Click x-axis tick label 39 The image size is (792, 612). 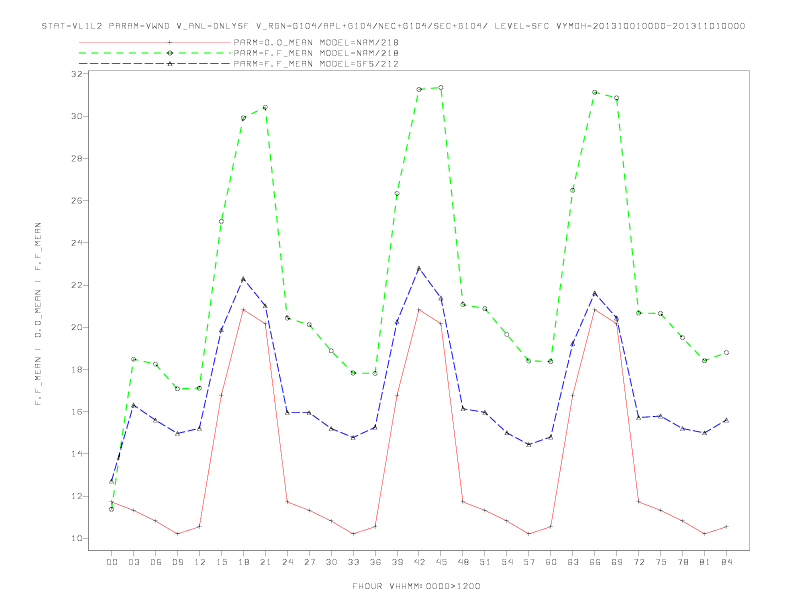tap(397, 562)
